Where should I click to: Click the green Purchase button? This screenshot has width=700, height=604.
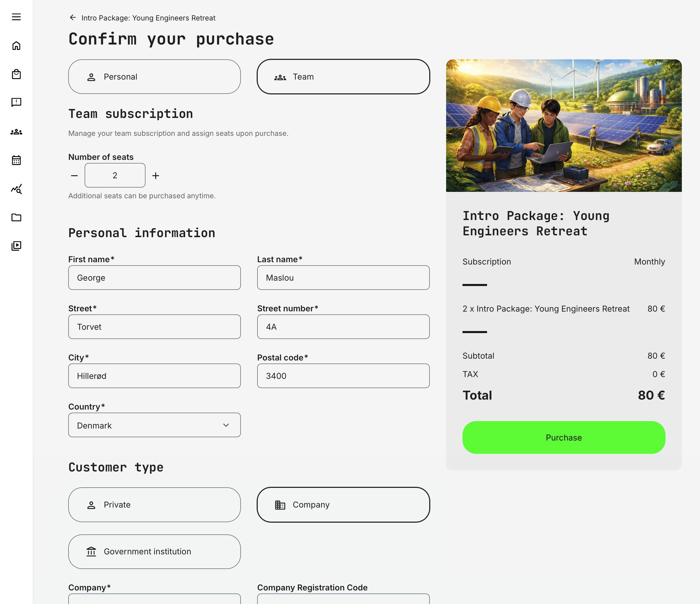click(x=563, y=437)
